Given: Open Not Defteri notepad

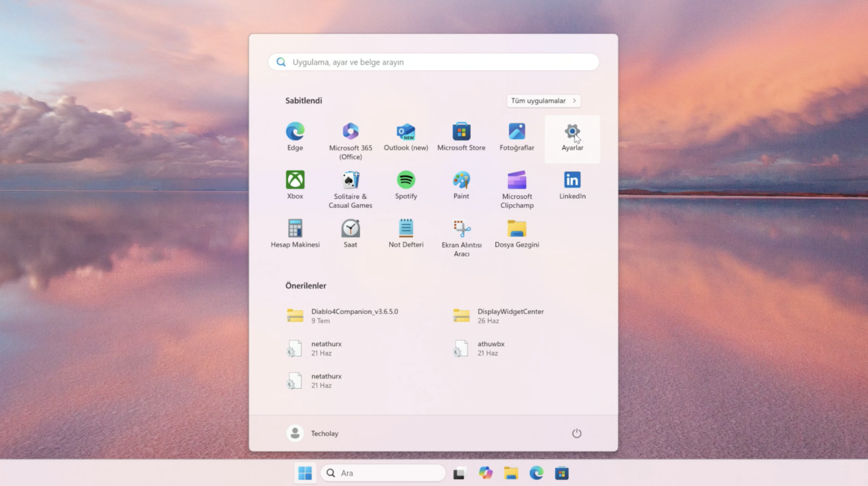Looking at the screenshot, I should coord(406,234).
